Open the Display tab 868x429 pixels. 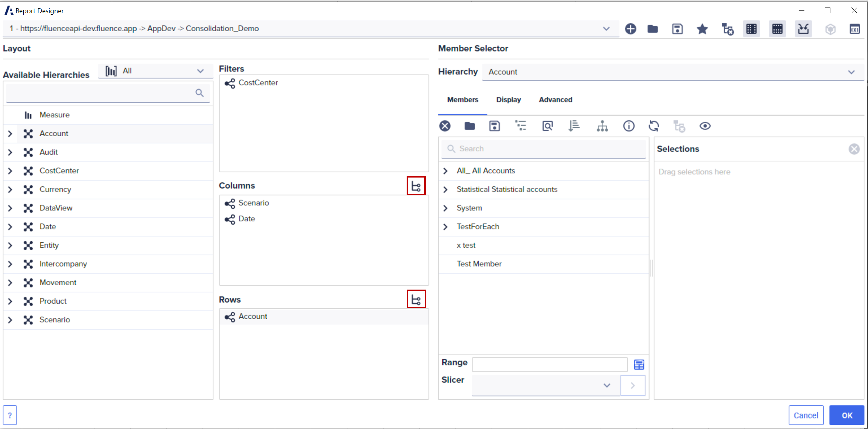pos(508,99)
